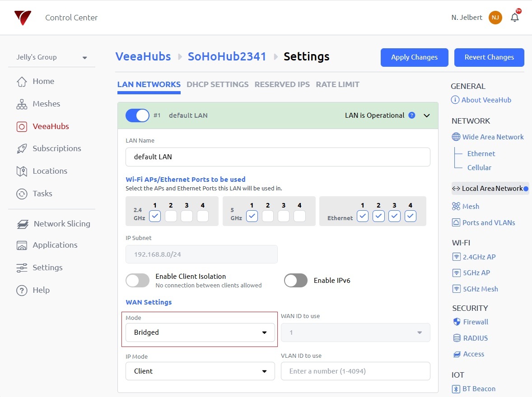Open the WAN ID to use dropdown
The width and height of the screenshot is (532, 397).
[355, 332]
